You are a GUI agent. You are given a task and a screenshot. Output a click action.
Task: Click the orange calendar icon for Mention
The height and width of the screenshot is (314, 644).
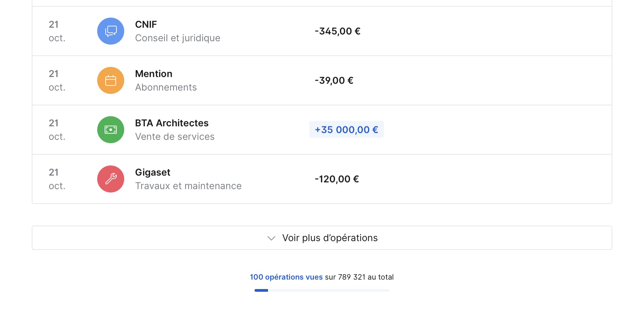point(111,80)
